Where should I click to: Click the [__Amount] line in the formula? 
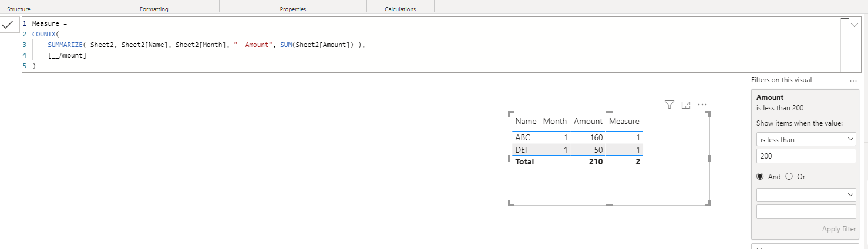[67, 55]
